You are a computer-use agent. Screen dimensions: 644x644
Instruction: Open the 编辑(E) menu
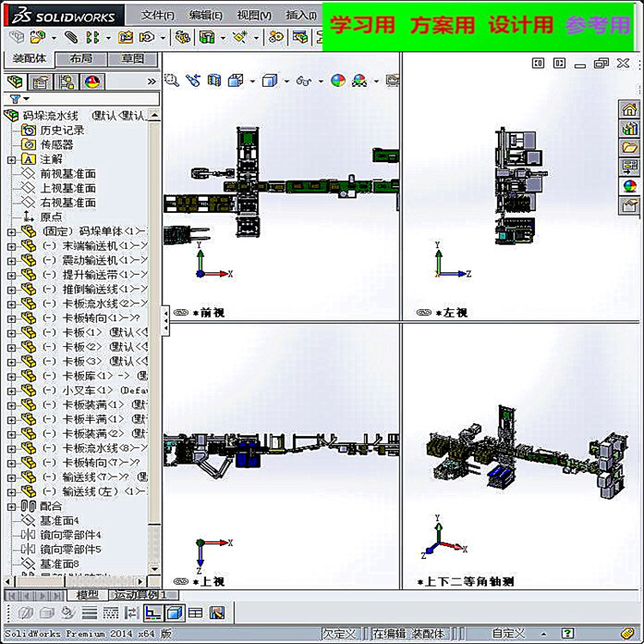click(x=205, y=15)
